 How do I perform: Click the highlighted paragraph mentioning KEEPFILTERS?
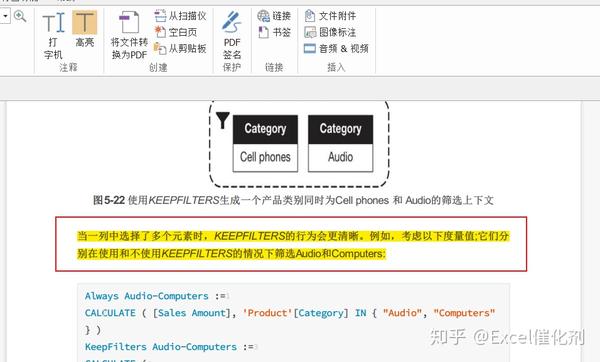pyautogui.click(x=293, y=245)
